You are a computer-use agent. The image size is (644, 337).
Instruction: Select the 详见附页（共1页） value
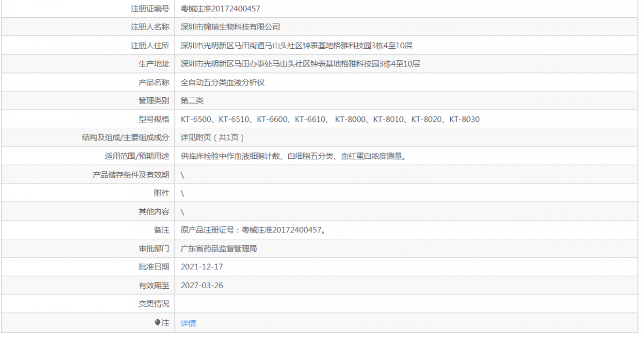[x=213, y=137]
